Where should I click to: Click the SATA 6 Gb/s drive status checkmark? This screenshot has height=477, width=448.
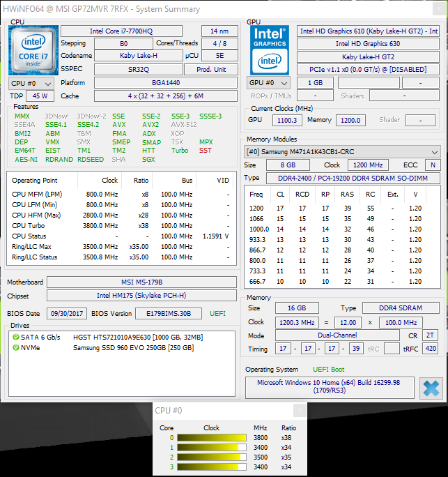[x=16, y=337]
